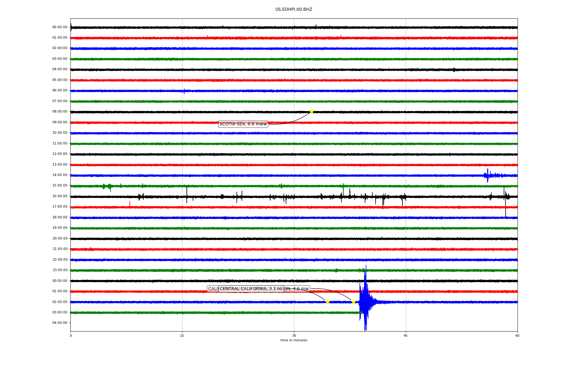This screenshot has height=368, width=588.
Task: Click the x-axis tick label 45
Action: (406, 336)
